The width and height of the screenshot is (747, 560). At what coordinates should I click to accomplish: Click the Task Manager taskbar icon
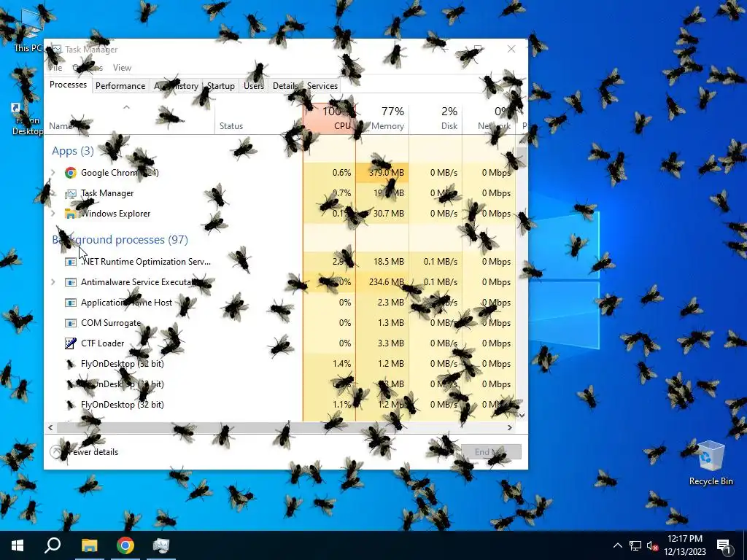161,545
